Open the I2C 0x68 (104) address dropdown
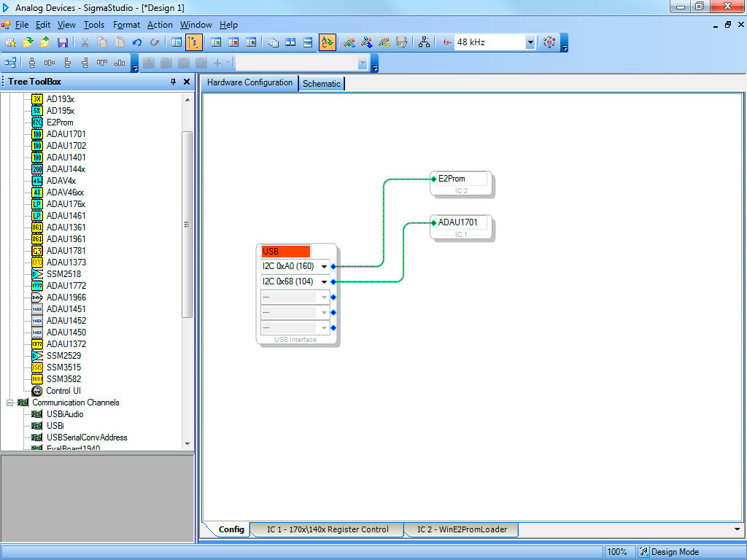This screenshot has height=560, width=747. 324,281
